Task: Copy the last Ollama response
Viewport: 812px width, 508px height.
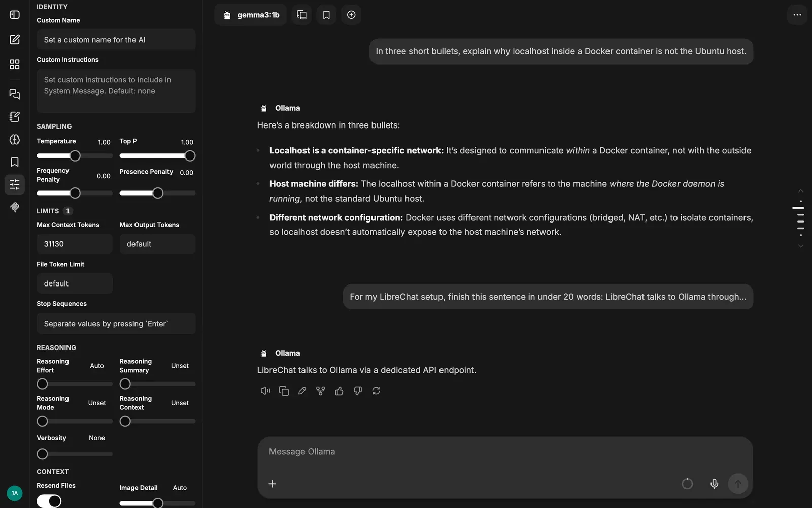Action: (284, 391)
